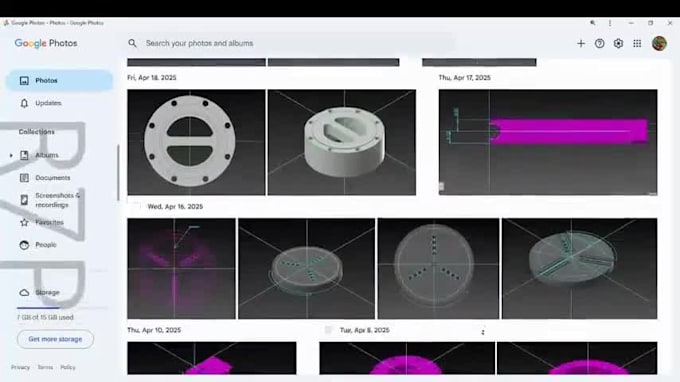Open the last magenta ring photo on Apr 8

point(577,358)
